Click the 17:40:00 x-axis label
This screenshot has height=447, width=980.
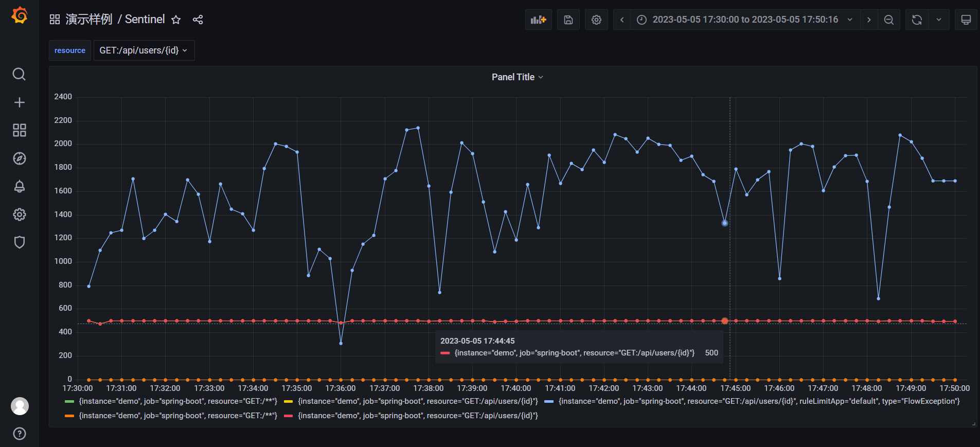coord(516,388)
